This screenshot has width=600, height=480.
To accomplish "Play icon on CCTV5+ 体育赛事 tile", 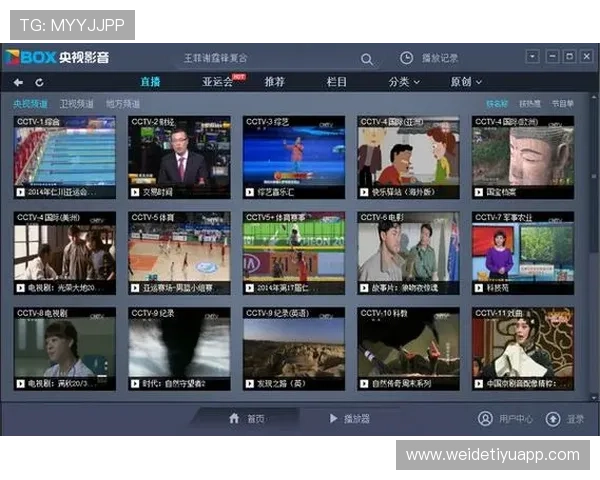I will (x=249, y=288).
